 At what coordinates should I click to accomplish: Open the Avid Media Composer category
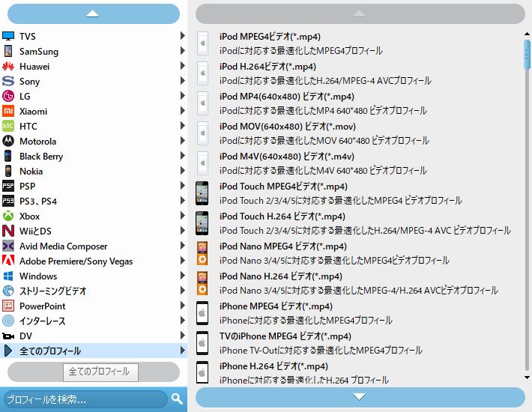tap(94, 246)
